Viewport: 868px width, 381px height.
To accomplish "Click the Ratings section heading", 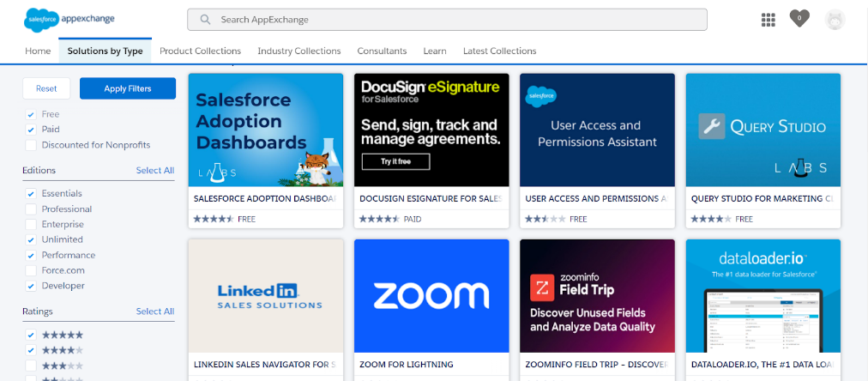I will tap(38, 311).
